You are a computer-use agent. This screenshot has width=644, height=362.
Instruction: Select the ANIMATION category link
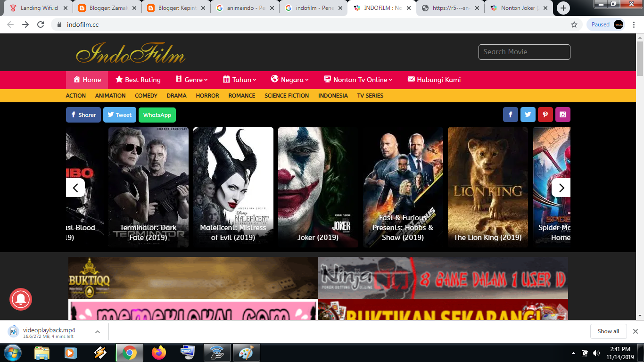coord(110,96)
